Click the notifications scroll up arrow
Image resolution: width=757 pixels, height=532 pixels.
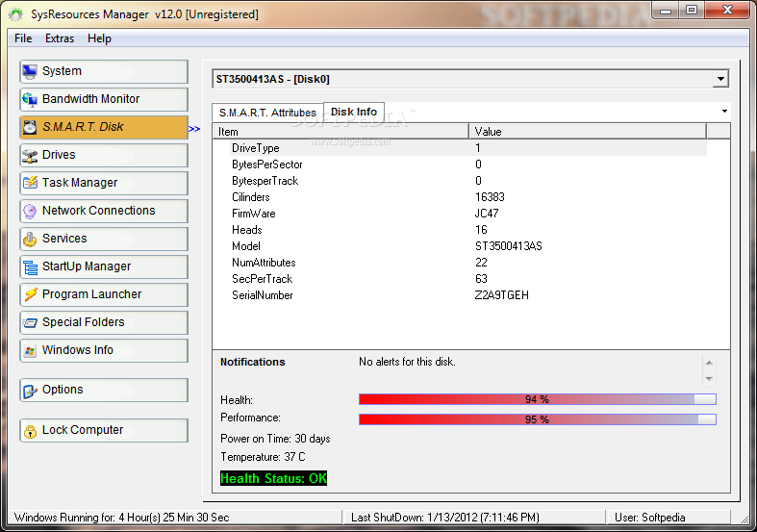[x=709, y=363]
